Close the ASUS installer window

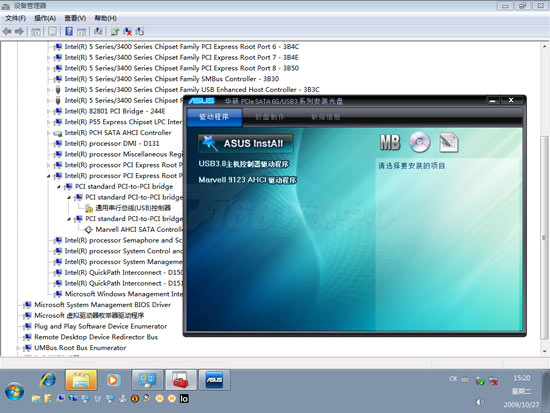[511, 100]
